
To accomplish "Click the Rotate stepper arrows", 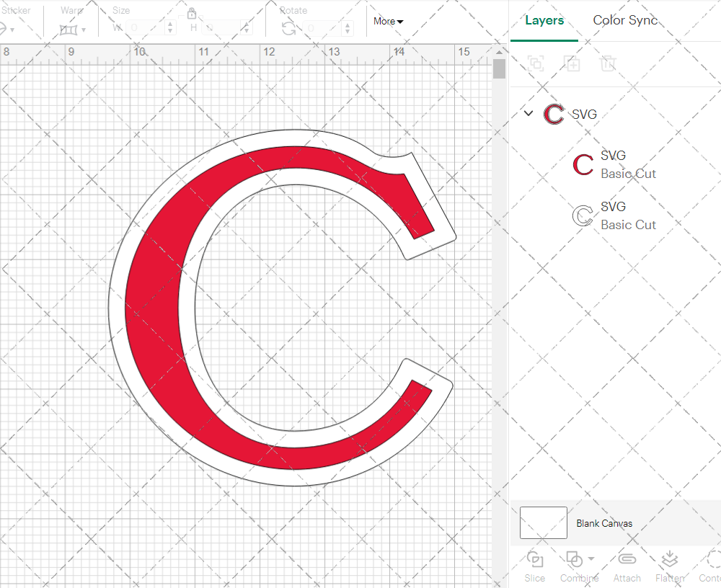I will click(x=348, y=29).
